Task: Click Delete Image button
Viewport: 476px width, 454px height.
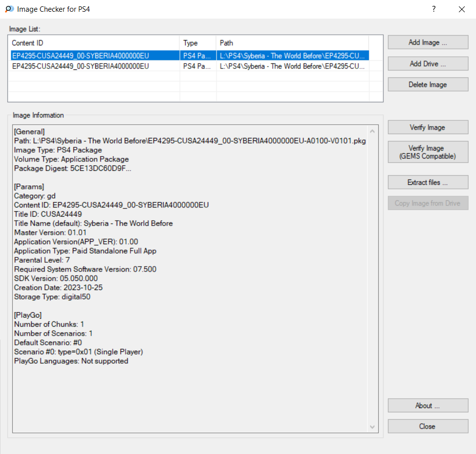Action: coord(428,85)
